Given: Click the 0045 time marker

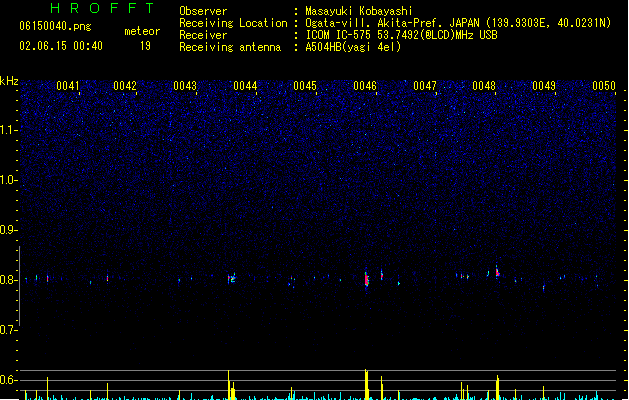Looking at the screenshot, I should (x=305, y=86).
